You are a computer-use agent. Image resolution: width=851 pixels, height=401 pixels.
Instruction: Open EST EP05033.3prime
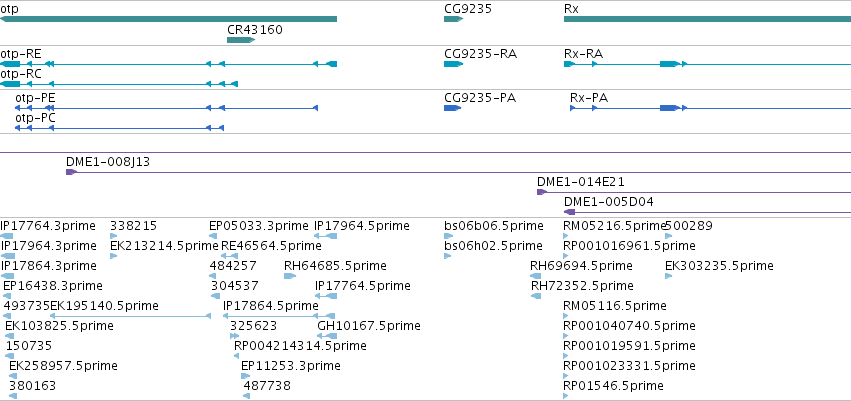pyautogui.click(x=213, y=236)
